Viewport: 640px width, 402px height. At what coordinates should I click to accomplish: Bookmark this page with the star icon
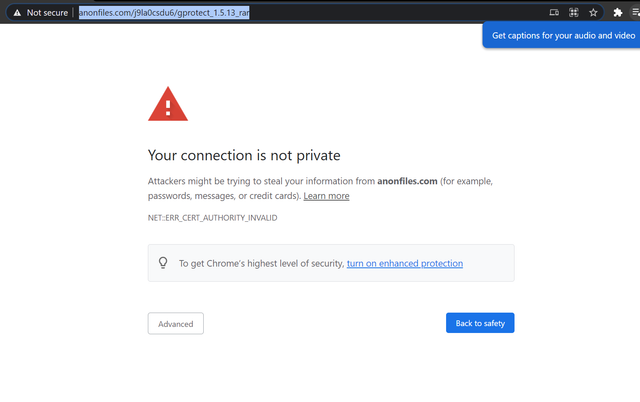coord(593,13)
